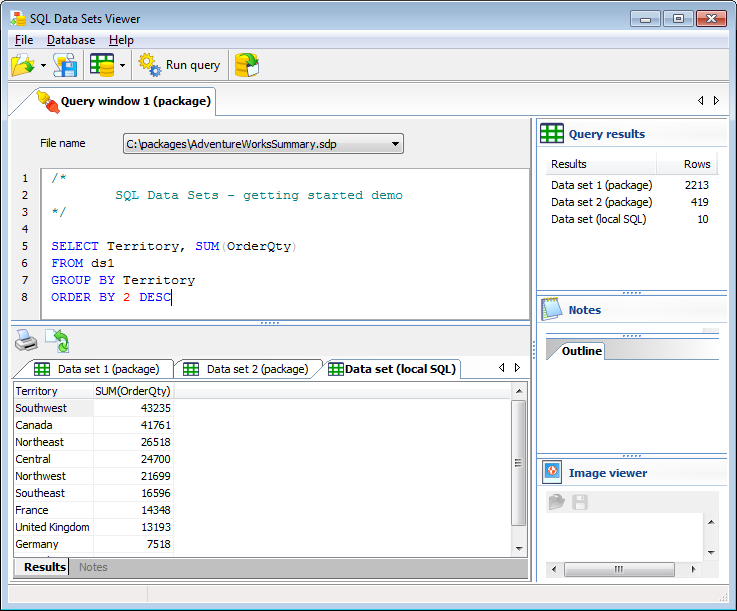Select Data set 2 (package) in Query results
The width and height of the screenshot is (737, 611).
pyautogui.click(x=599, y=202)
